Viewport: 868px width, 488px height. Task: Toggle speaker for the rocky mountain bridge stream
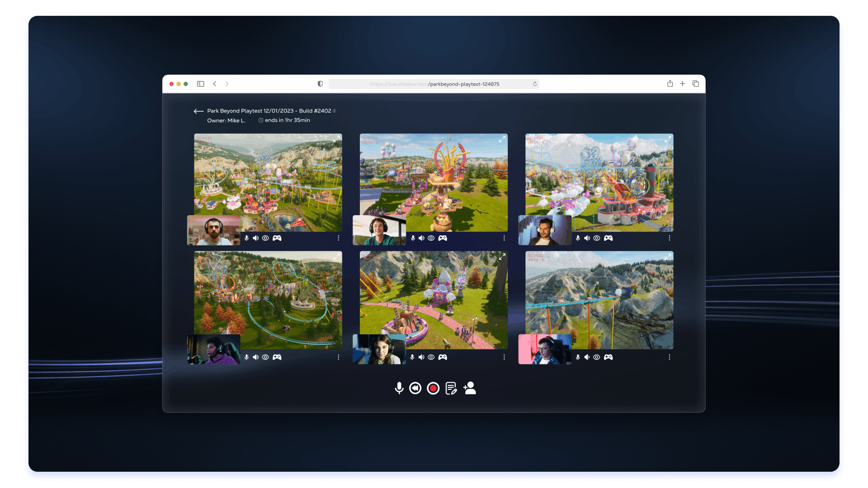point(587,357)
